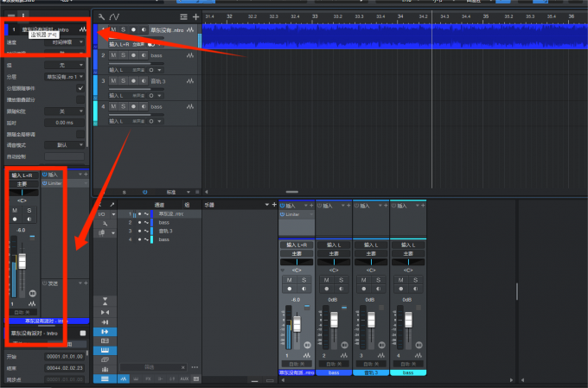Click the record arm dot on track 3

pos(133,81)
